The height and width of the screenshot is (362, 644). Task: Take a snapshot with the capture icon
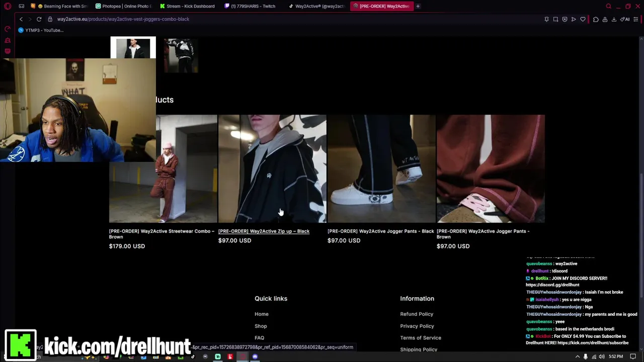[555, 19]
